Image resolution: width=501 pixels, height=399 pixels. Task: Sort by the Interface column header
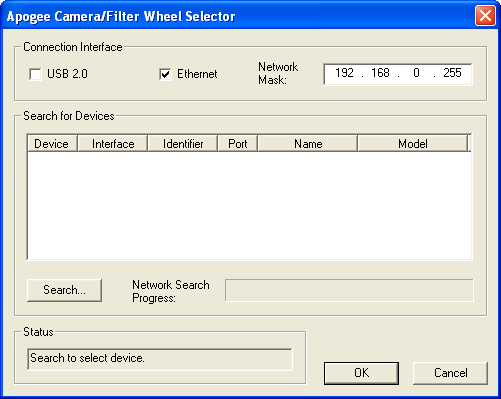[113, 144]
